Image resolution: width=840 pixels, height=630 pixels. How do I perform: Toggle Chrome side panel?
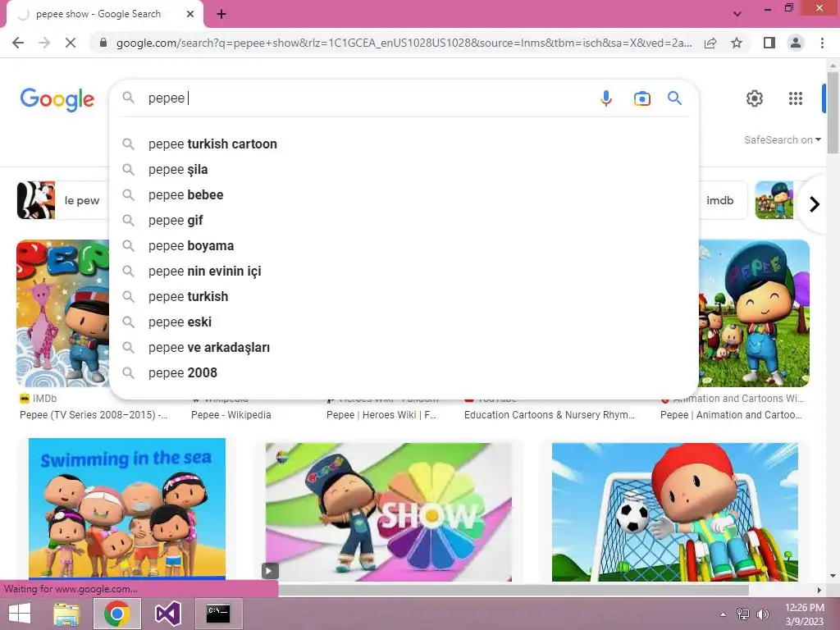[x=769, y=43]
